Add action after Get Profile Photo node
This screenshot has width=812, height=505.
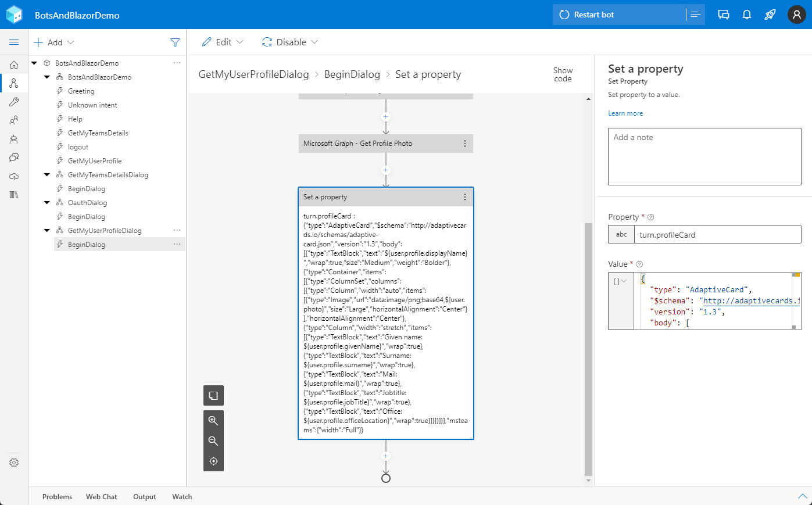(385, 170)
